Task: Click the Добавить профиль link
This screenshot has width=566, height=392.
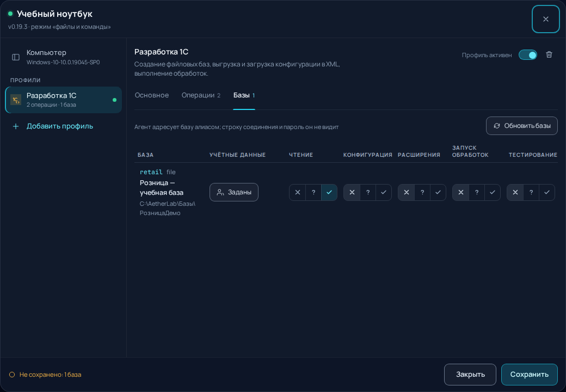Action: [x=60, y=126]
